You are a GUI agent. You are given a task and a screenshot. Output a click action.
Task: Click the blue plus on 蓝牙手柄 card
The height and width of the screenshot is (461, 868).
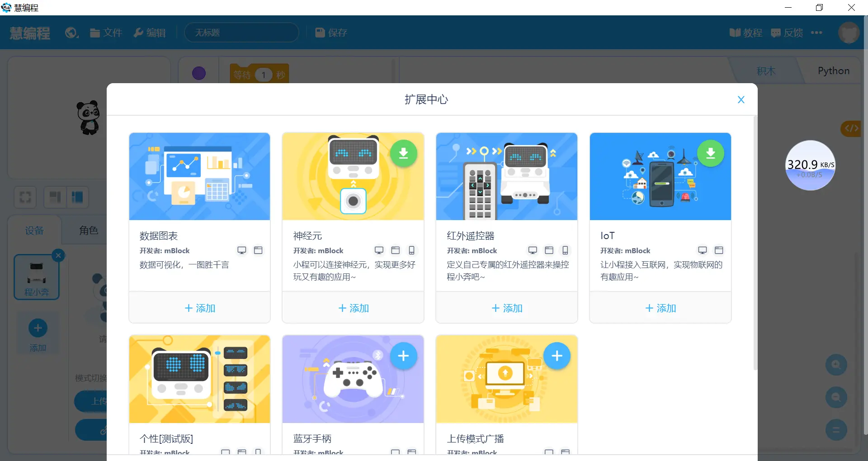[x=403, y=356]
